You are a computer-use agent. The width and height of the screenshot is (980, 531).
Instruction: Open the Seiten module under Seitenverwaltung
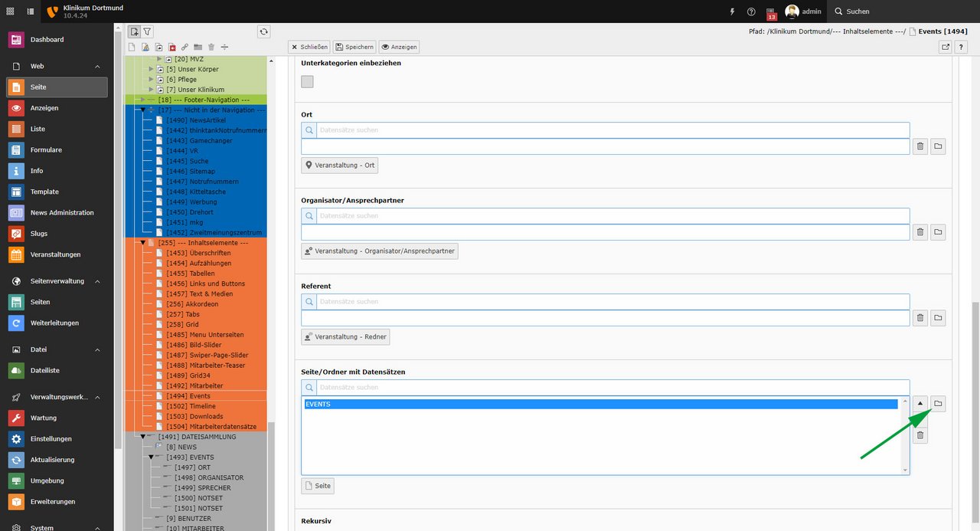point(57,303)
